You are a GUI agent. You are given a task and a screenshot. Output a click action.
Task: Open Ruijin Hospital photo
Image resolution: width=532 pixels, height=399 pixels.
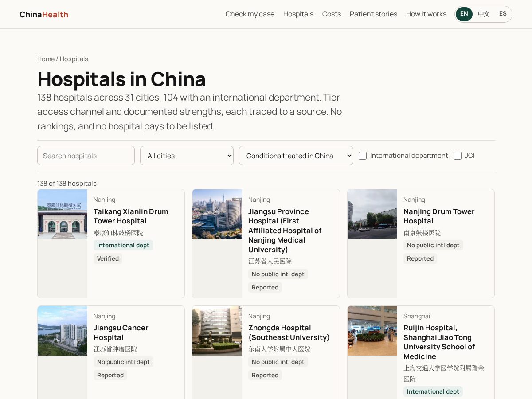(372, 331)
